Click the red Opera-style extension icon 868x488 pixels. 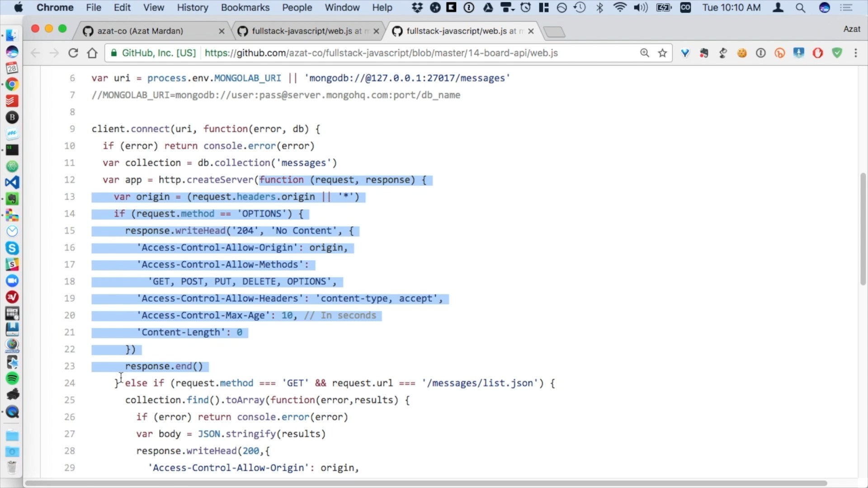(818, 53)
